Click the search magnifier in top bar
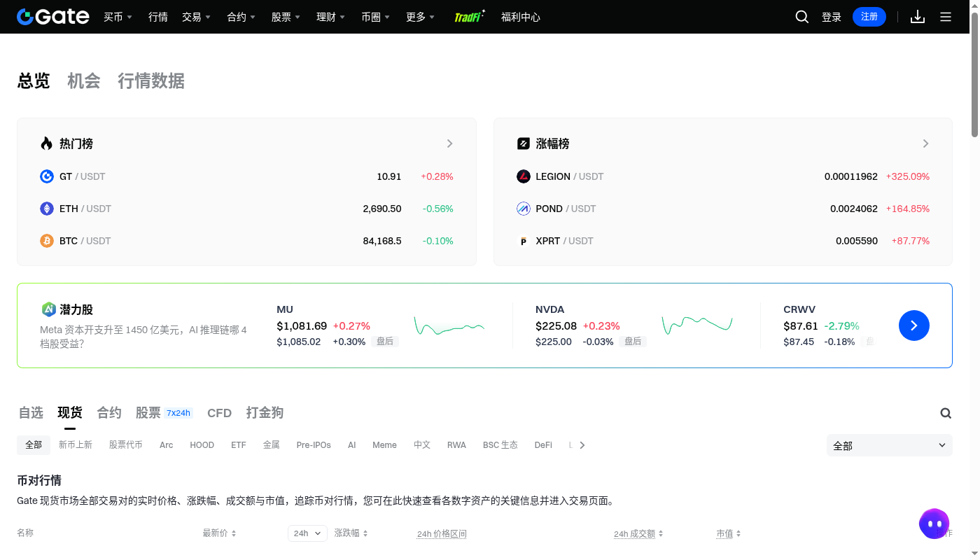980x560 pixels. tap(802, 17)
